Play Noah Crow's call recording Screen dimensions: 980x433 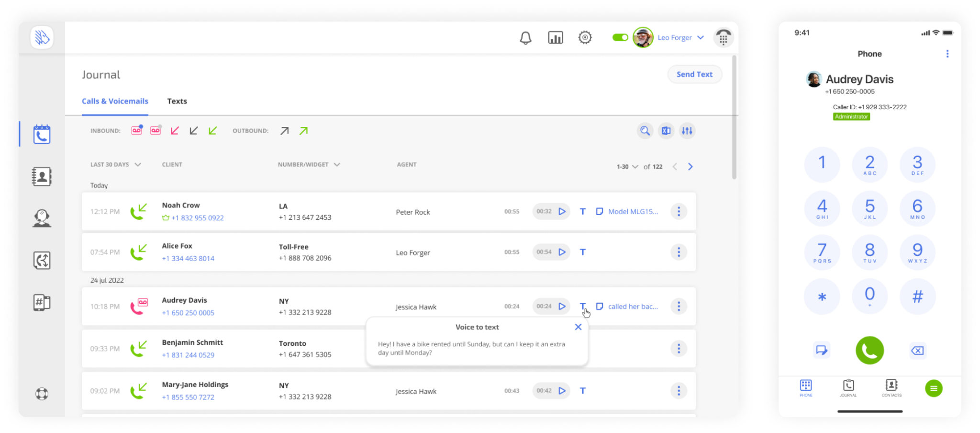pyautogui.click(x=562, y=211)
